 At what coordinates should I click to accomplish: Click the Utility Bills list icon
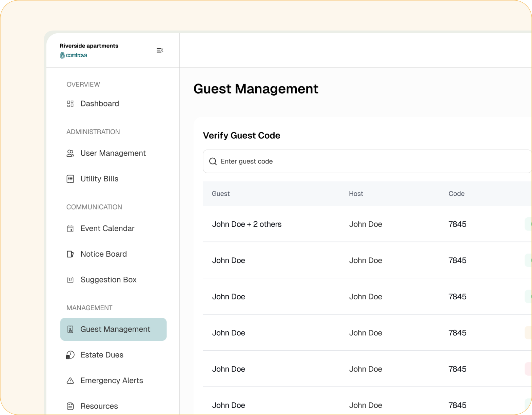point(70,179)
